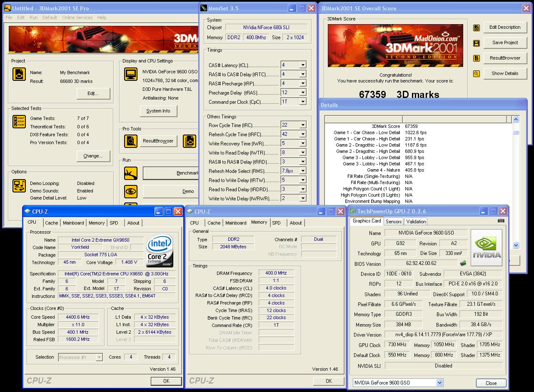Open the Command per Clock (CpC) dropdown
This screenshot has width=534, height=392.
[303, 102]
